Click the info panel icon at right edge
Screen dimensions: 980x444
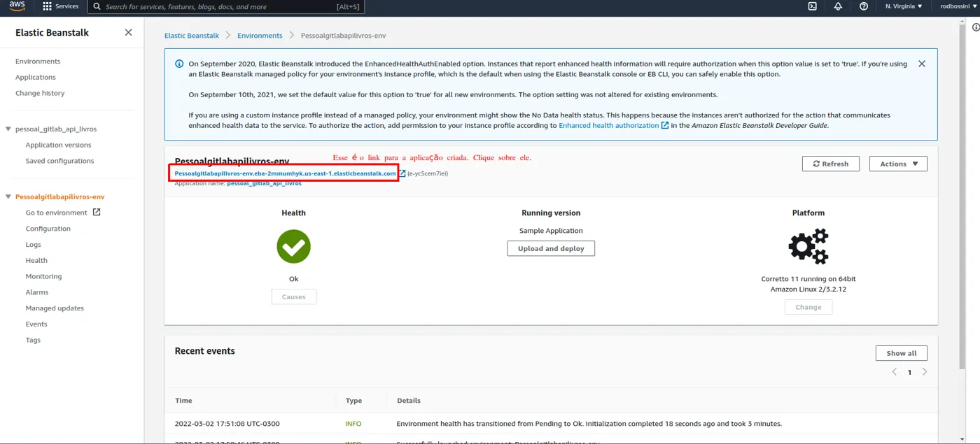976,27
